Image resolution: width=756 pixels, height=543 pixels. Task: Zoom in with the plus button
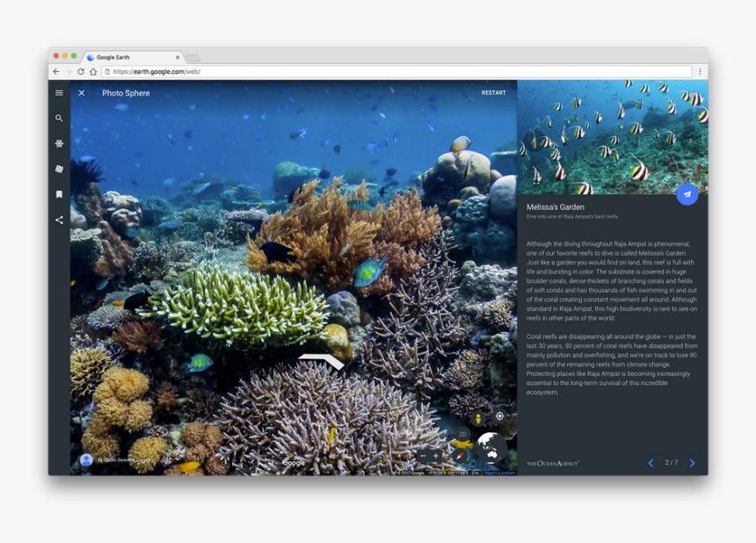point(435,456)
